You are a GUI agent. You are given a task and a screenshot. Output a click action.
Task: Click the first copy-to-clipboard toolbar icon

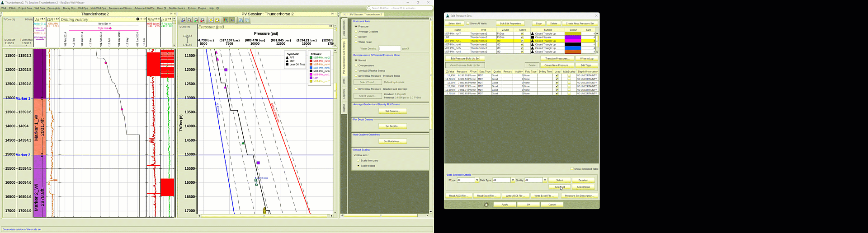pos(241,20)
